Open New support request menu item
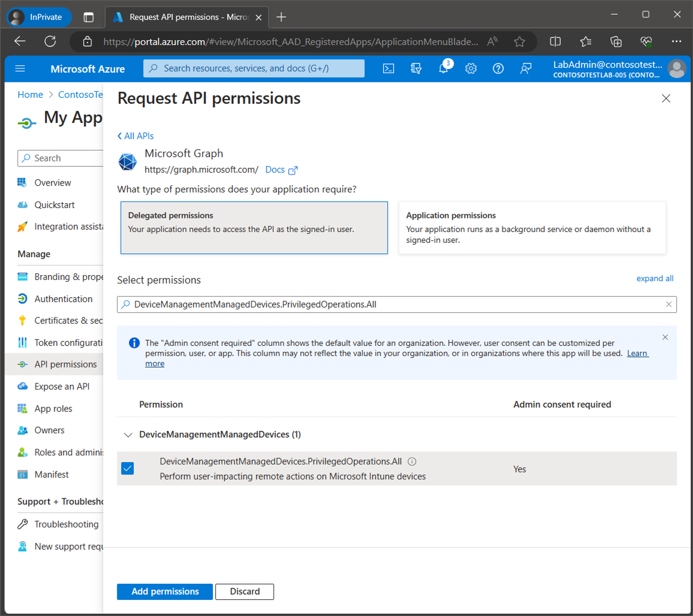The image size is (693, 616). pos(60,546)
